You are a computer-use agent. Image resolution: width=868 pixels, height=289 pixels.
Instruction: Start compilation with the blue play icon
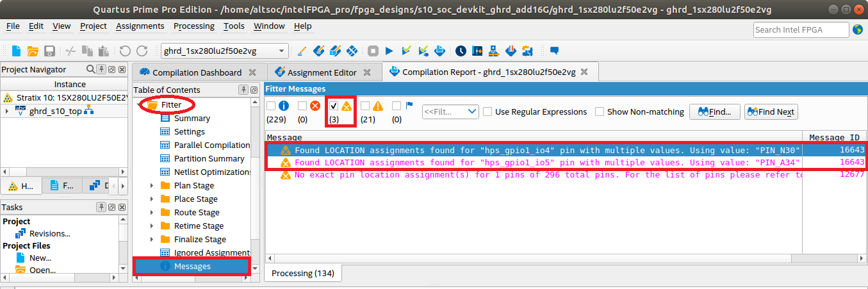pos(389,51)
